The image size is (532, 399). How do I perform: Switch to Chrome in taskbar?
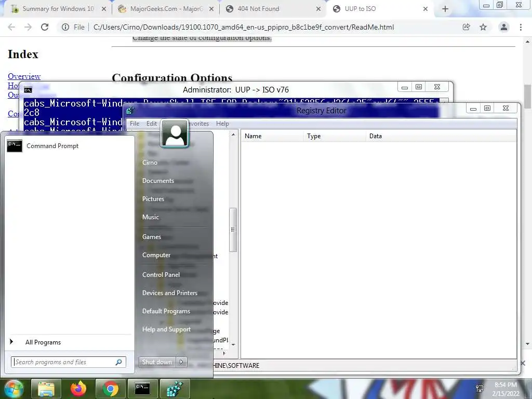pos(110,389)
